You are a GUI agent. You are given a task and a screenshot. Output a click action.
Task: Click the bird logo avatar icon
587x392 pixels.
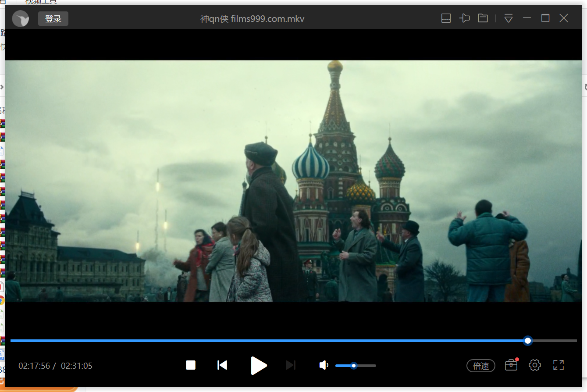click(20, 18)
